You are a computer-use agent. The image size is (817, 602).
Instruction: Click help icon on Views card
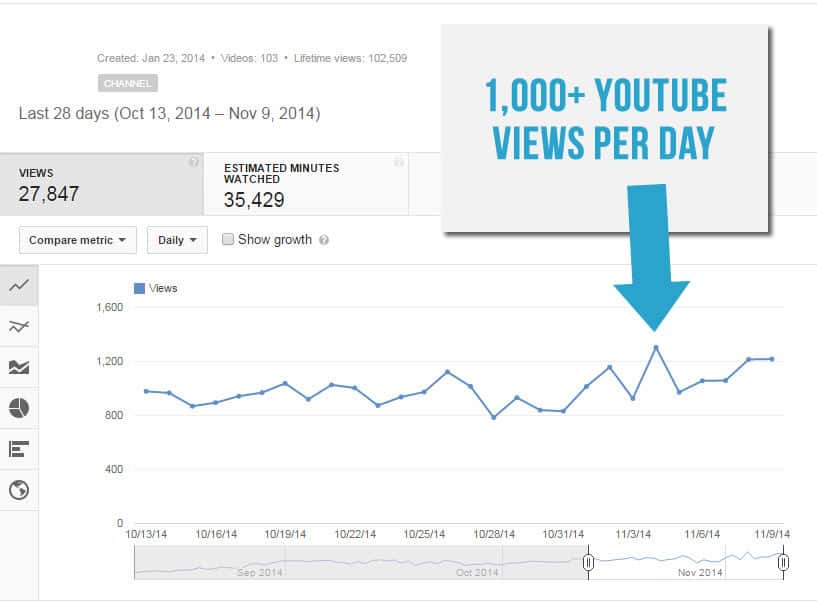coord(193,162)
